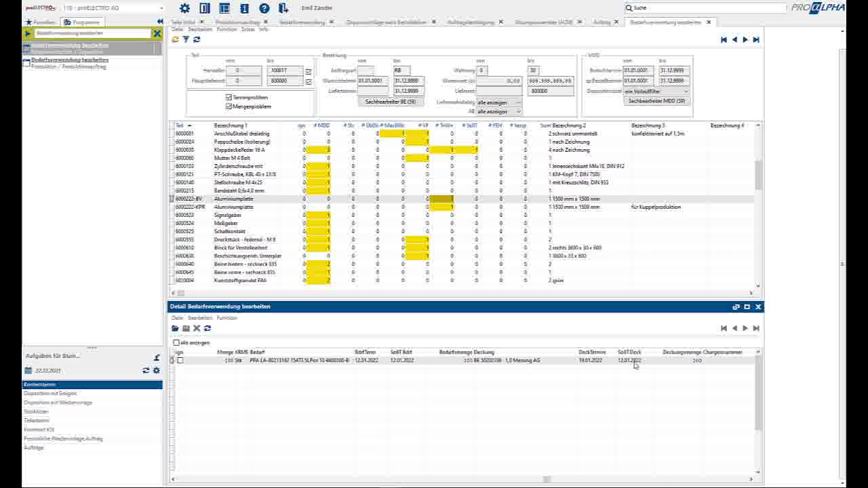Go to first record in detail navigation
This screenshot has height=488, width=868.
coord(724,328)
